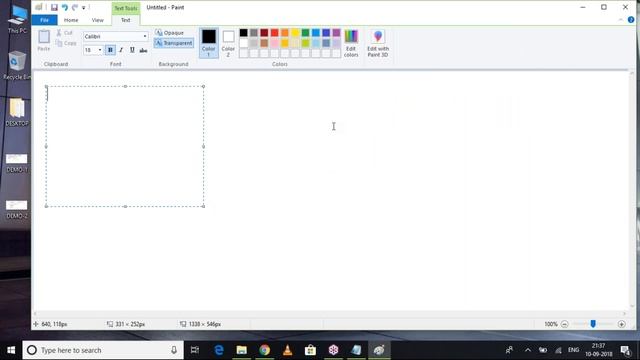Image resolution: width=640 pixels, height=360 pixels.
Task: Click Edit with Paint 3D
Action: pos(378,43)
